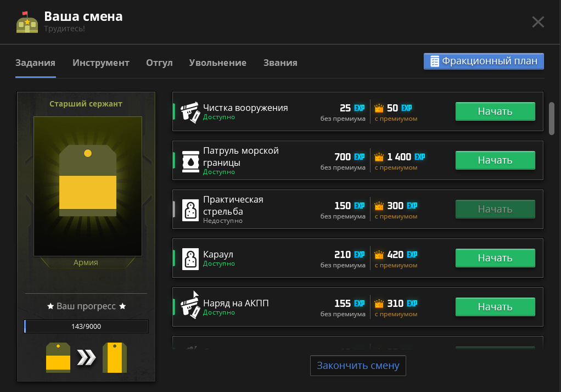Click the 150 EXP reward value
This screenshot has width=561, height=392.
(350, 205)
